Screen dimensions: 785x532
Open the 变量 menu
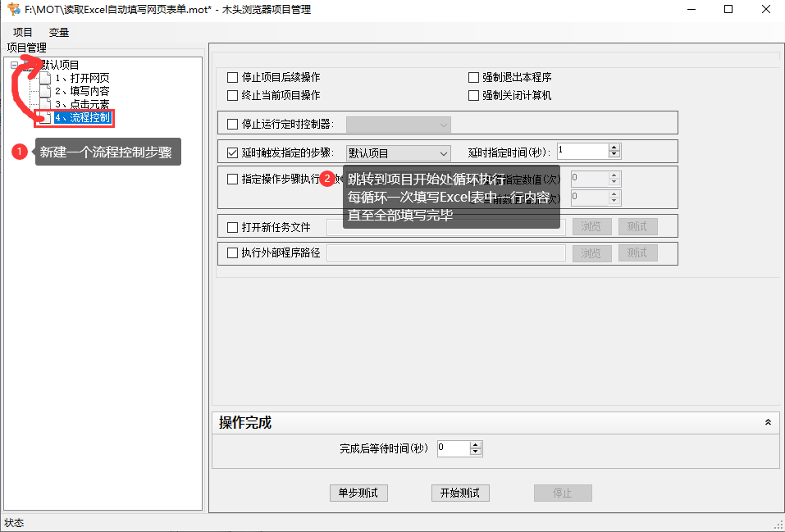pyautogui.click(x=57, y=32)
